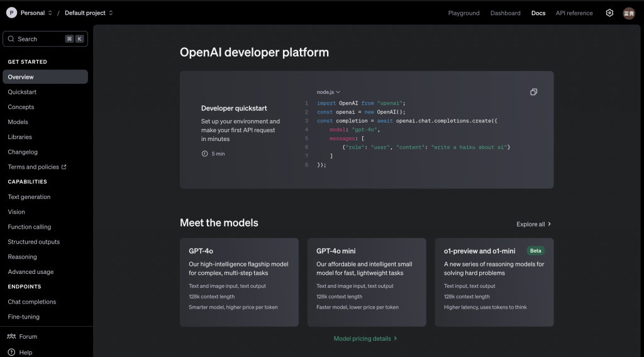
Task: Select Docs in top navigation
Action: tap(538, 13)
